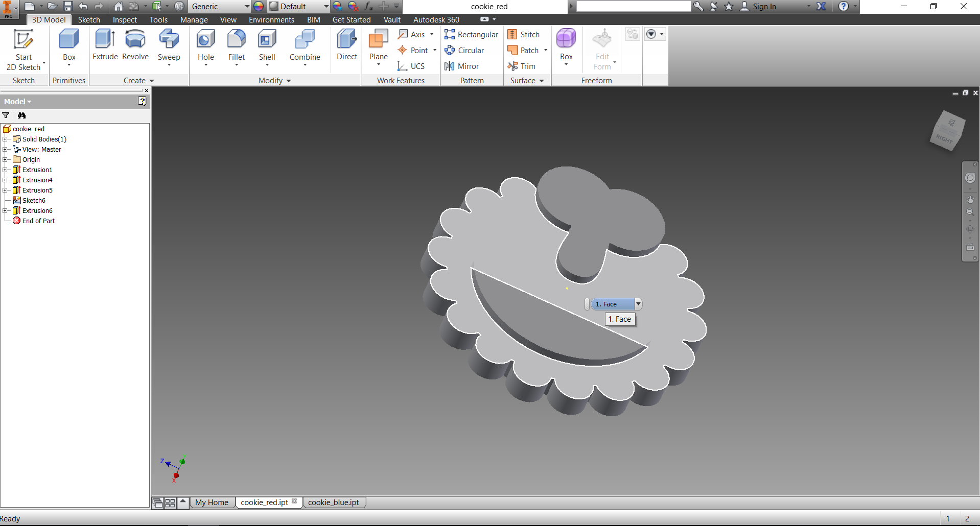The image size is (980, 526).
Task: Choose the Hole tool
Action: (205, 45)
